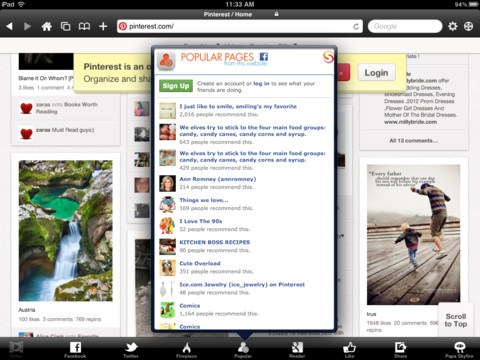Click the green Sign Up button
Image resolution: width=480 pixels, height=360 pixels.
point(176,86)
